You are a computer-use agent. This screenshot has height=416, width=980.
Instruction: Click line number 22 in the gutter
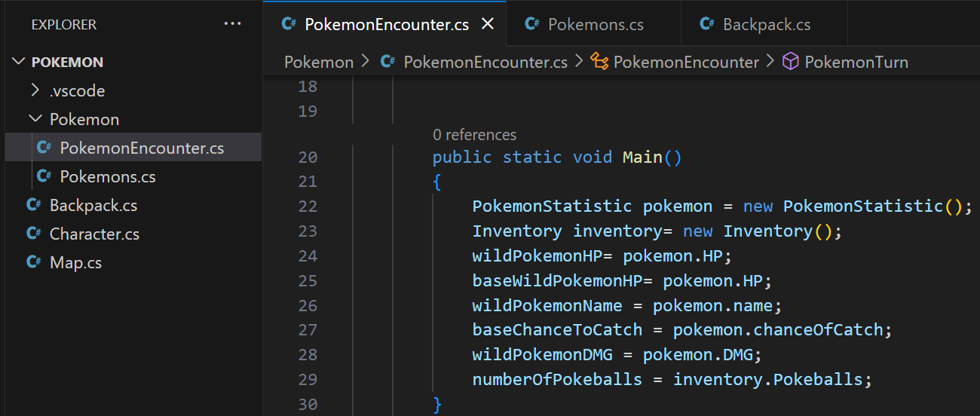coord(308,206)
